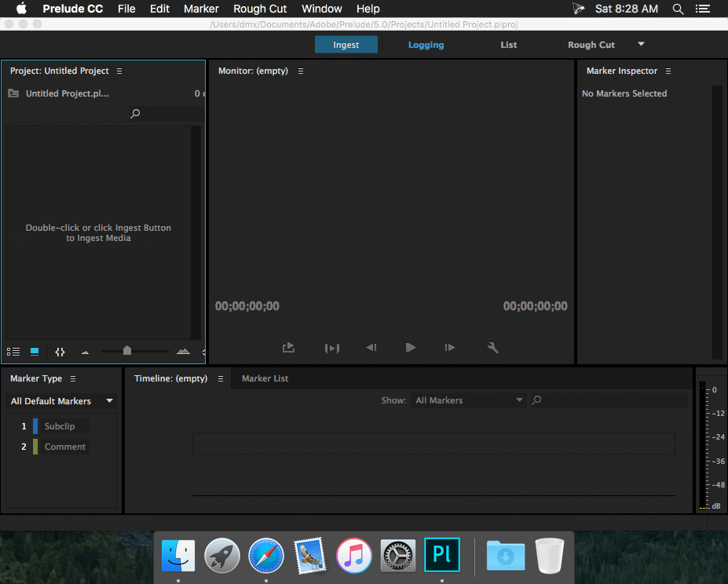
Task: Open Monitor settings wrench icon
Action: [492, 347]
